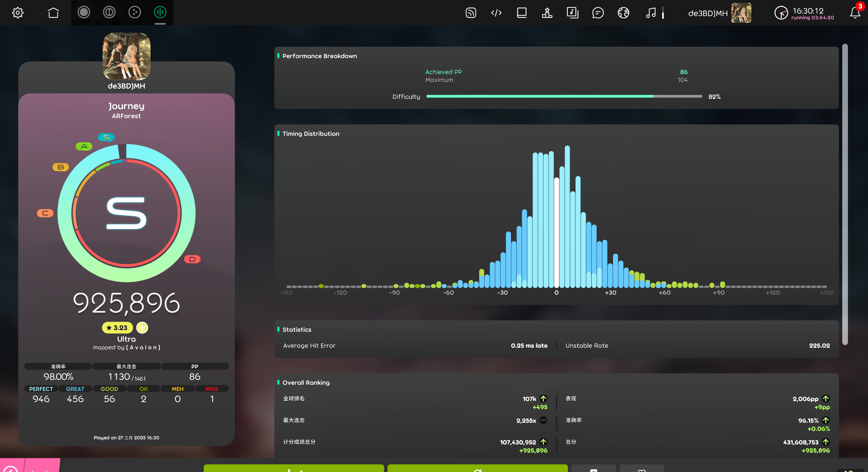Open the chat bubble overlay
The width and height of the screenshot is (868, 472).
tap(598, 13)
